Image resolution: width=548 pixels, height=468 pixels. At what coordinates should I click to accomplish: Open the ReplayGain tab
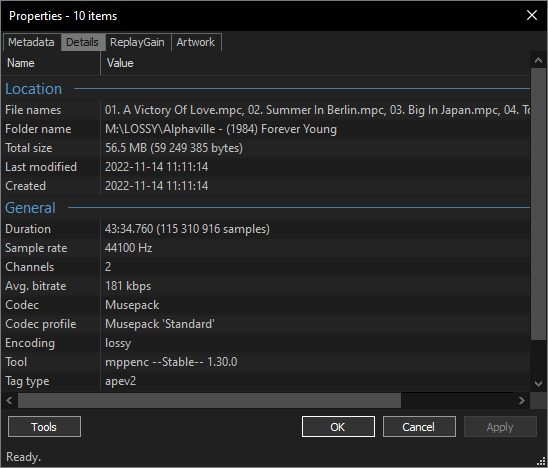[x=137, y=42]
